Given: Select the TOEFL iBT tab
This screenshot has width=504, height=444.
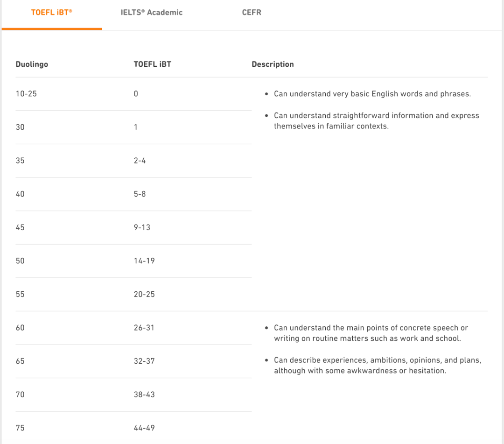Looking at the screenshot, I should click(52, 13).
